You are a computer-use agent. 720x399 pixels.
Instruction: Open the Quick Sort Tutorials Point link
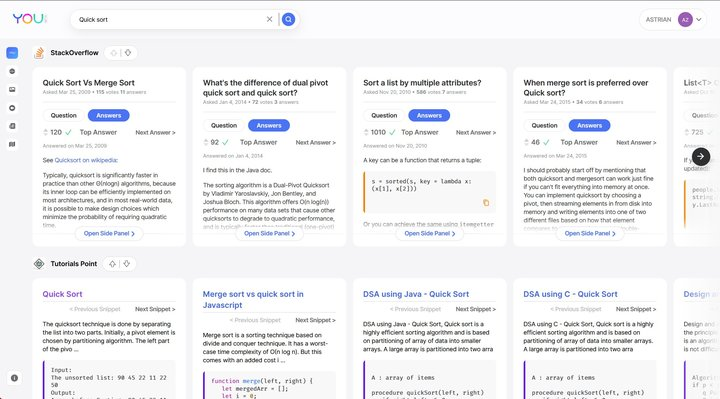[x=62, y=294]
